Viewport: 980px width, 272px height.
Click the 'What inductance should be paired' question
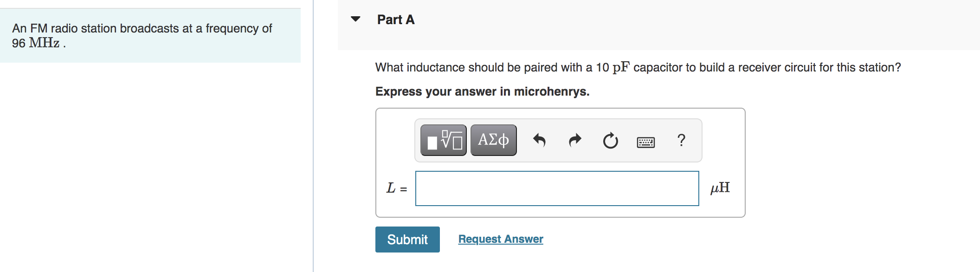tap(638, 67)
